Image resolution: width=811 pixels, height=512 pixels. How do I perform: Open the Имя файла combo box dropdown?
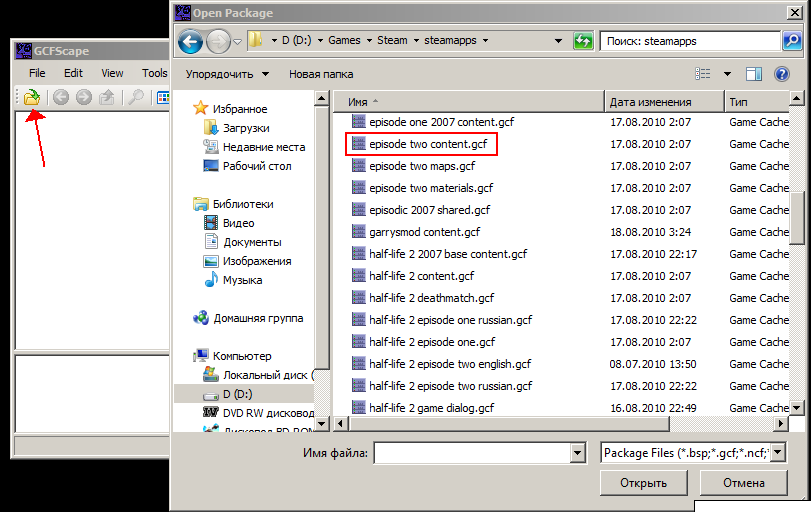tap(578, 453)
